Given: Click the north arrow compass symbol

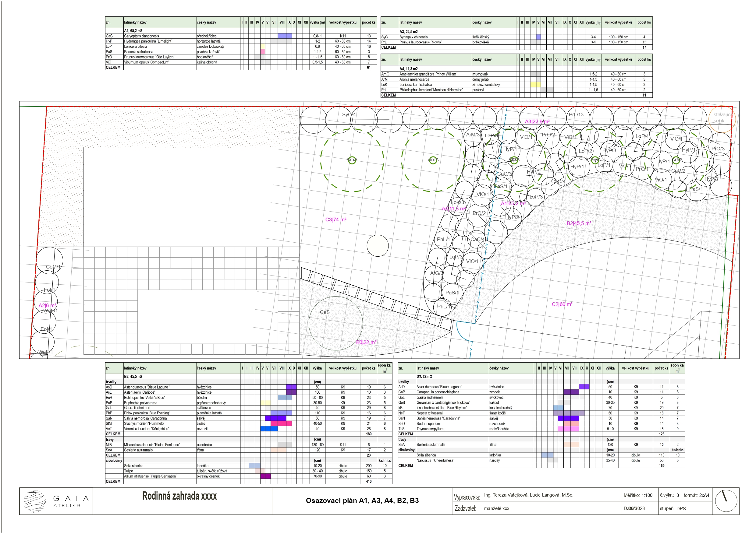Looking at the screenshot, I should [x=726, y=501].
